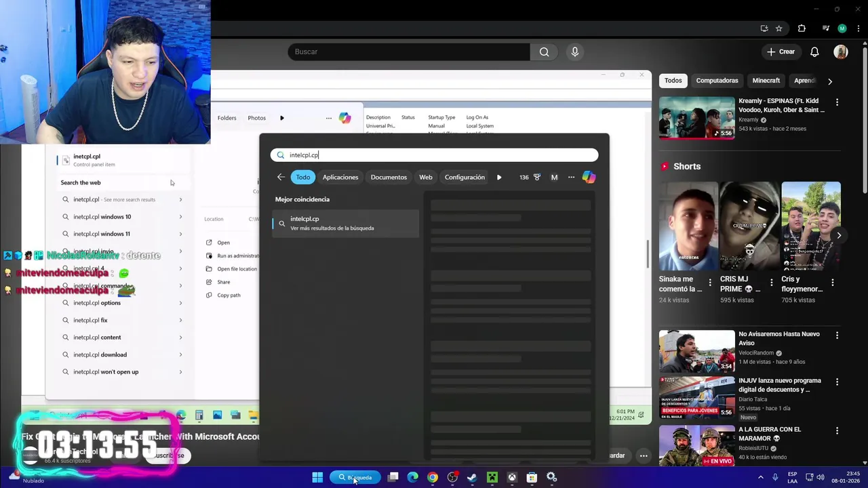
Task: Bookmark this page with the star icon
Action: point(778,28)
